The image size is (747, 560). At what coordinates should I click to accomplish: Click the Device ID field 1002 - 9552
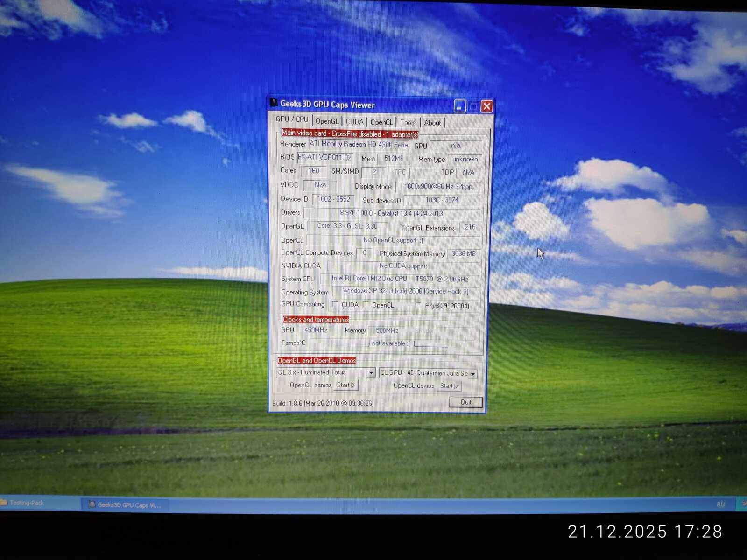click(x=333, y=199)
